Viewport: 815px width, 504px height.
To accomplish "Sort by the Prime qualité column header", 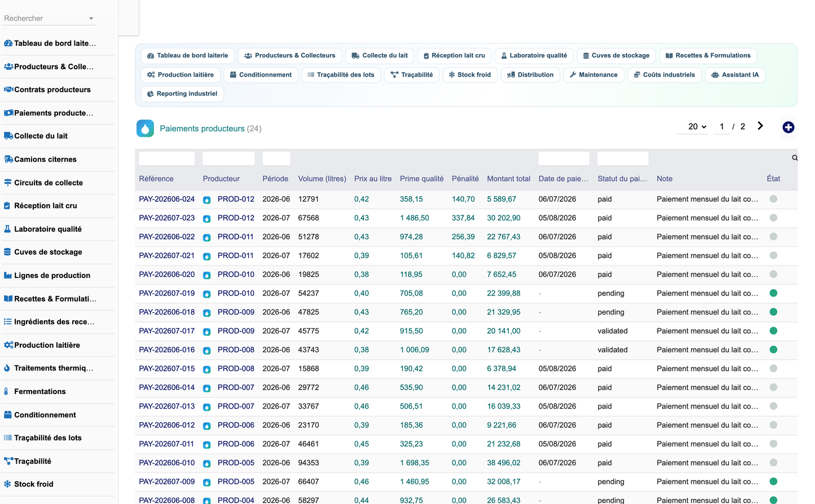I will 422,179.
